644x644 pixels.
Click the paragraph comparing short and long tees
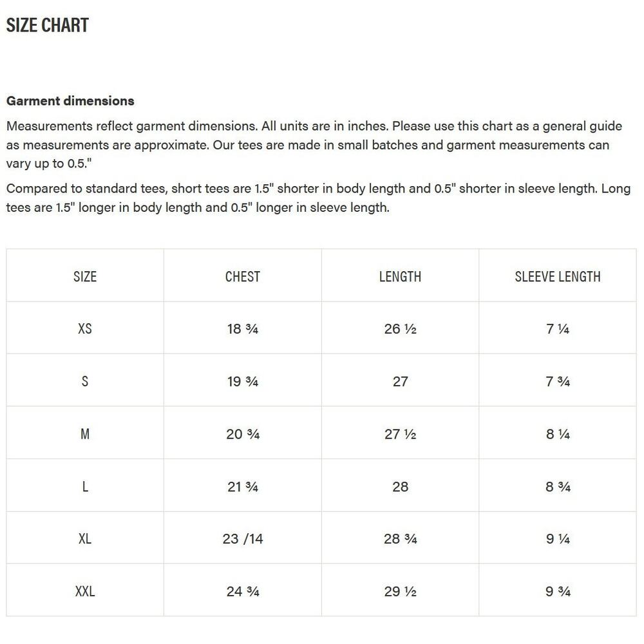coord(318,198)
